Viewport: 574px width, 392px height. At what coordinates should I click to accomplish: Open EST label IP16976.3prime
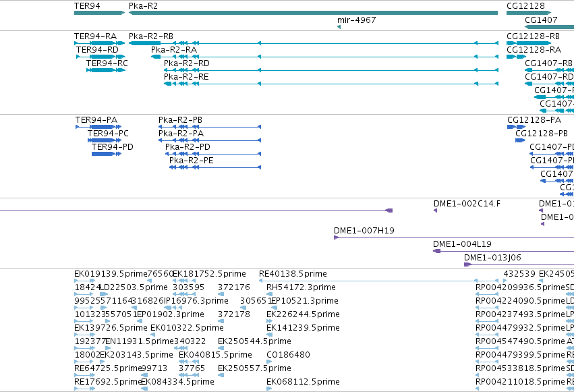coord(196,301)
